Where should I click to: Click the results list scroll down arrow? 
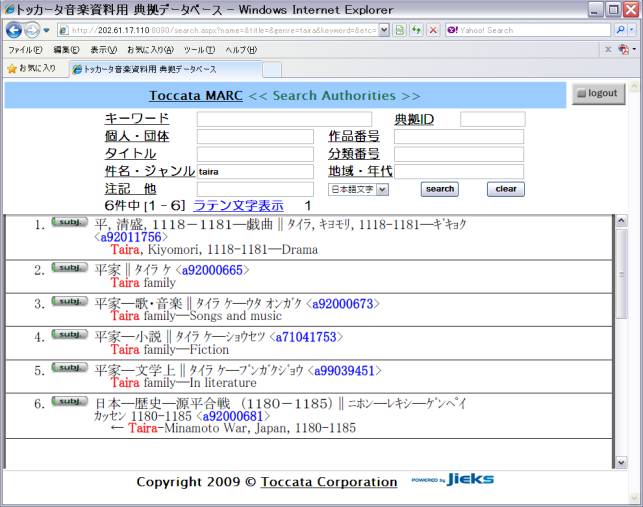621,462
